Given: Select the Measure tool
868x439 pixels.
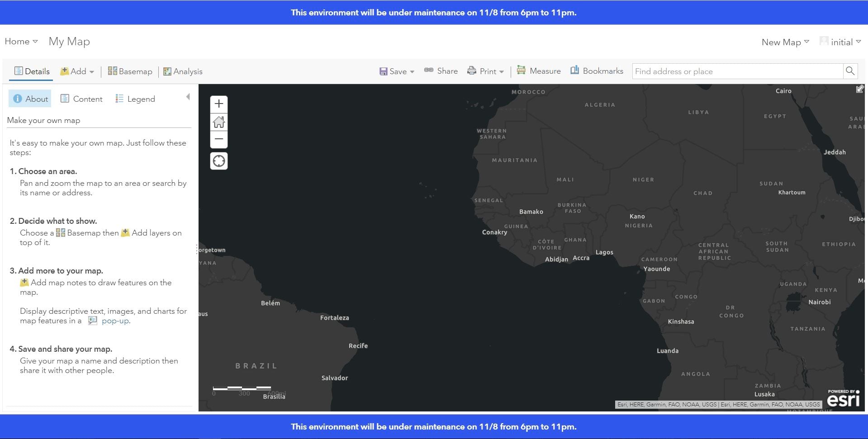Looking at the screenshot, I should click(539, 71).
